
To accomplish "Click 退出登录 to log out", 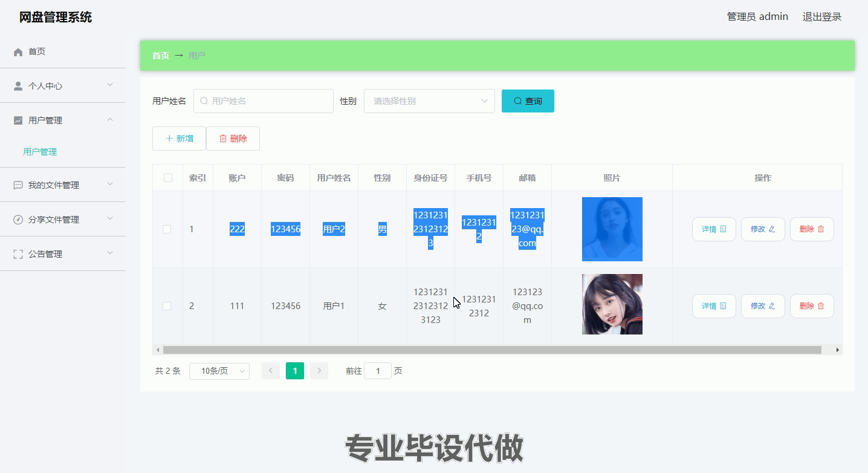I will click(x=822, y=17).
